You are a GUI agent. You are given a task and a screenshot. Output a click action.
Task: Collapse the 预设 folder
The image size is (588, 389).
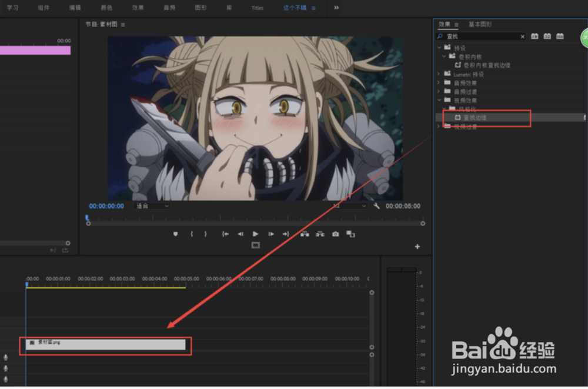tap(439, 48)
